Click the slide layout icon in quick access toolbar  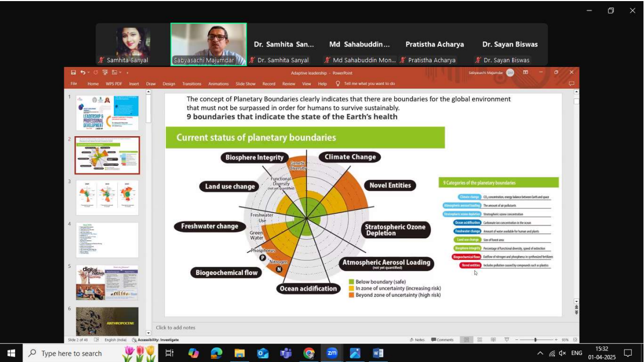point(115,72)
